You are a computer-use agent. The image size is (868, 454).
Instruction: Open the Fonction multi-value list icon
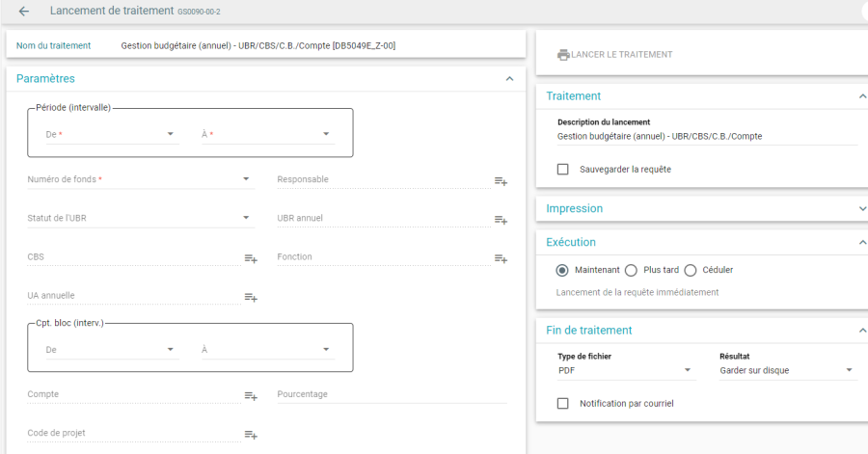tap(501, 258)
